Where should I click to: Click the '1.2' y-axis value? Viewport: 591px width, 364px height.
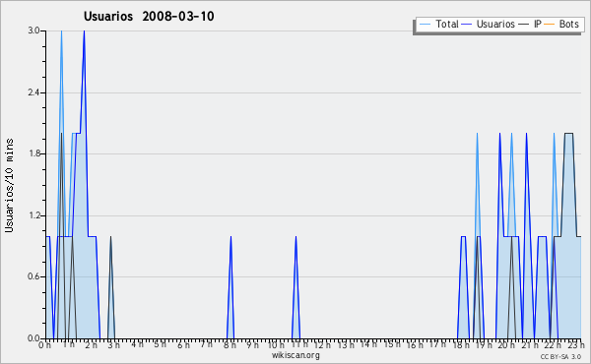(x=34, y=215)
